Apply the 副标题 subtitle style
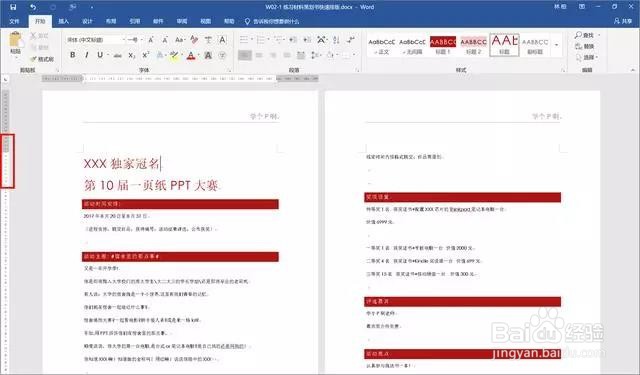This screenshot has width=640, height=375. pos(535,45)
